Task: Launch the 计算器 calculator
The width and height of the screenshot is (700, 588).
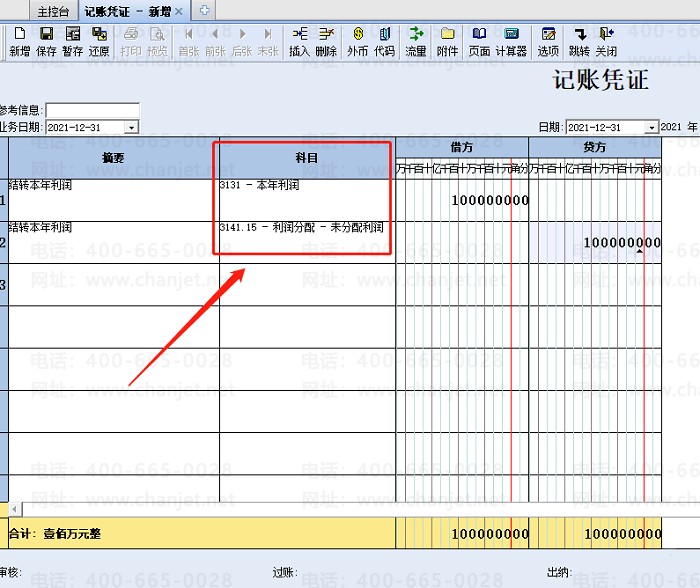Action: point(511,40)
